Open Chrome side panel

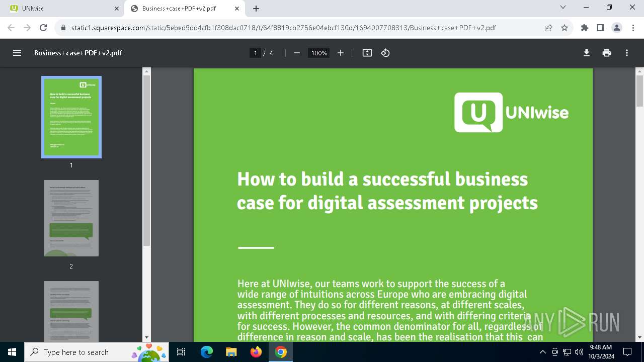[x=601, y=28]
